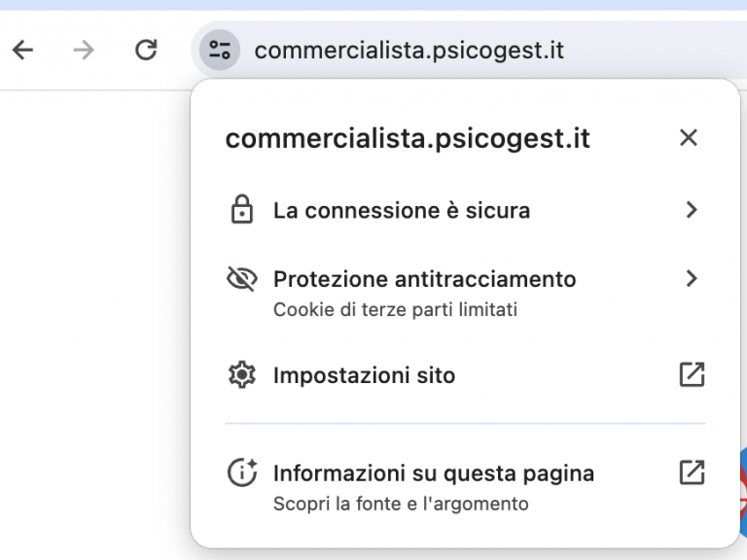Open Impostazioni sito

pyautogui.click(x=364, y=375)
